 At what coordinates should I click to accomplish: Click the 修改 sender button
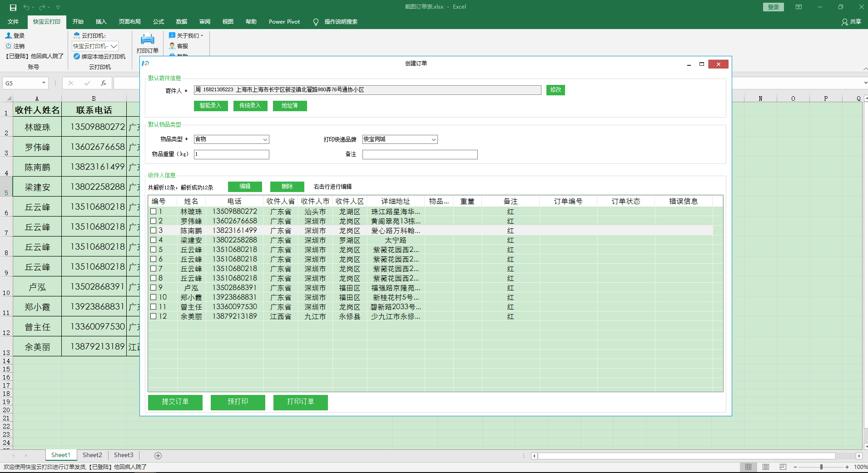(x=556, y=90)
